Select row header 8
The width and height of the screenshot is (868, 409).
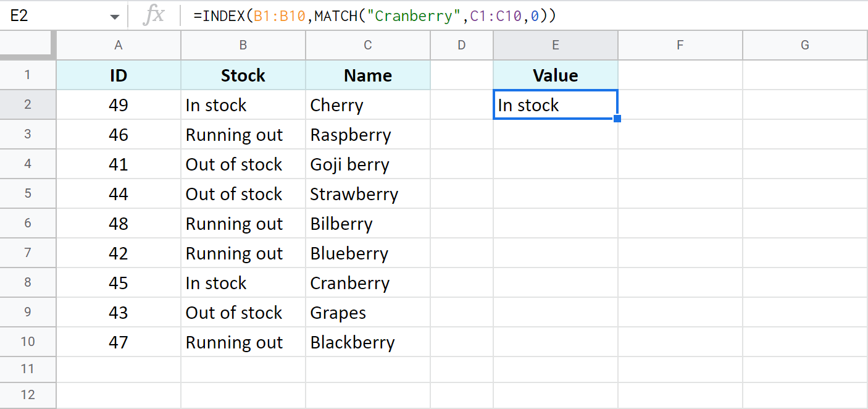pyautogui.click(x=28, y=282)
